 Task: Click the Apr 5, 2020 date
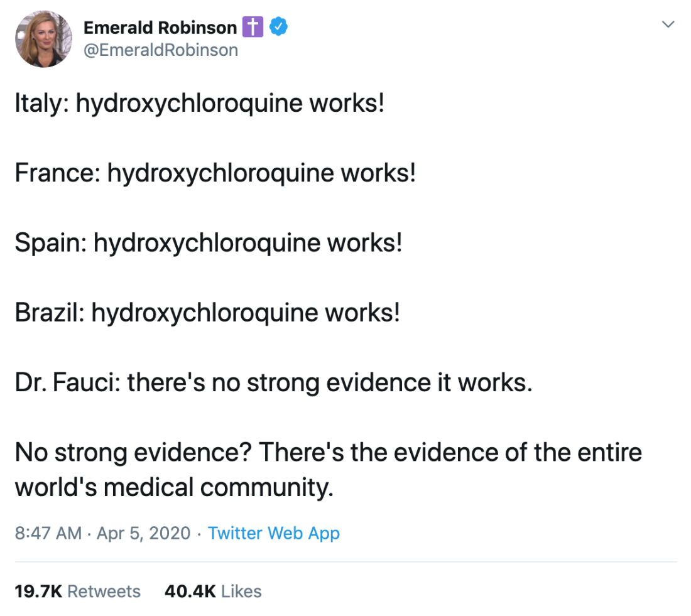coord(143,533)
